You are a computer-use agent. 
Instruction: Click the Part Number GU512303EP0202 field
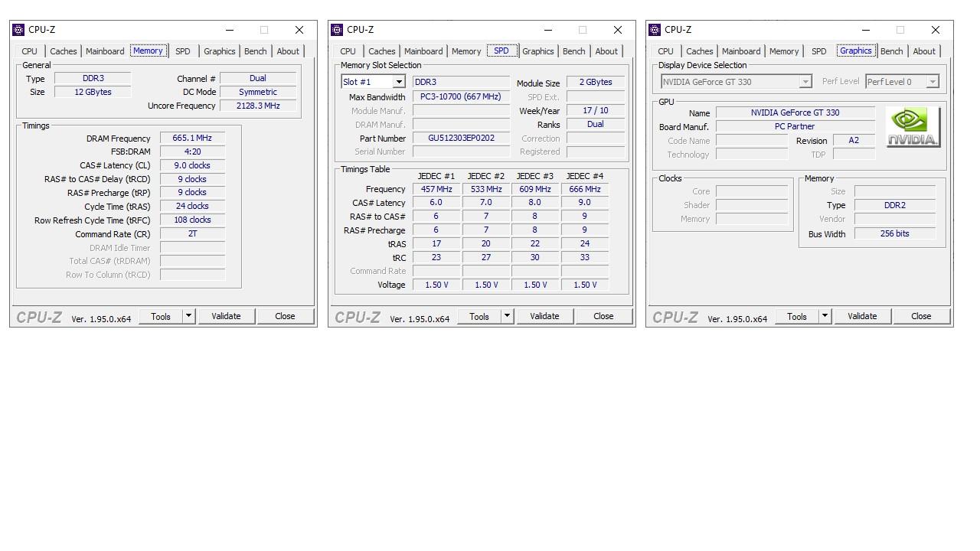461,139
